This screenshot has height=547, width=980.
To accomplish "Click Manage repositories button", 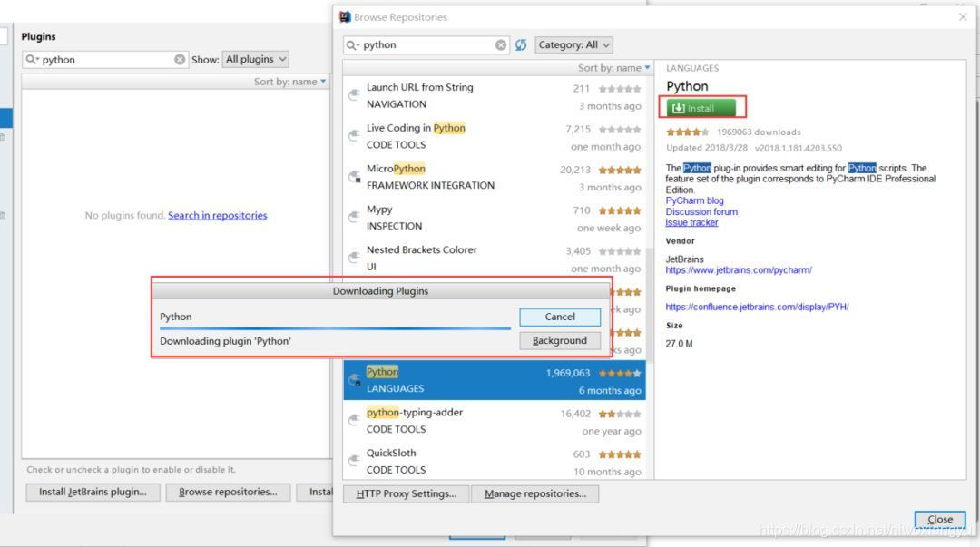I will (535, 493).
